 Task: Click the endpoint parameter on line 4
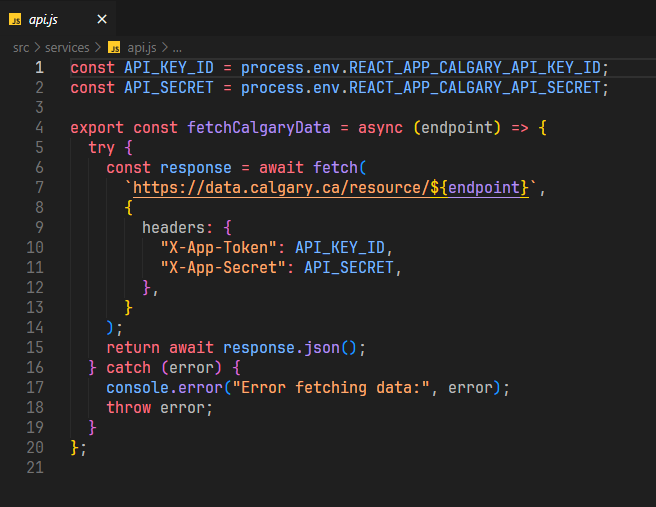tap(457, 128)
